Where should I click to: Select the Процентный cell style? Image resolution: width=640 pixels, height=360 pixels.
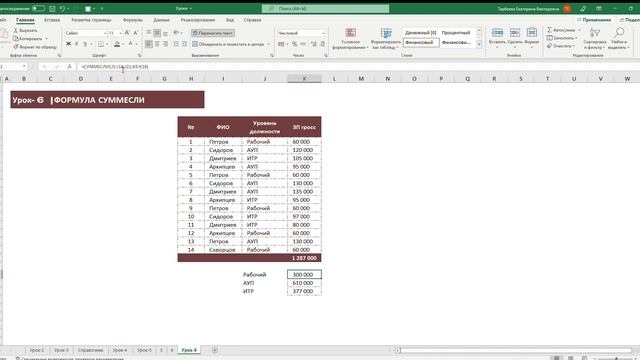click(x=456, y=33)
